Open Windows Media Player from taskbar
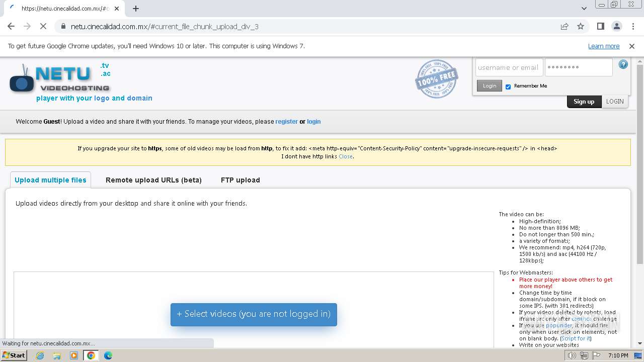 point(74,355)
